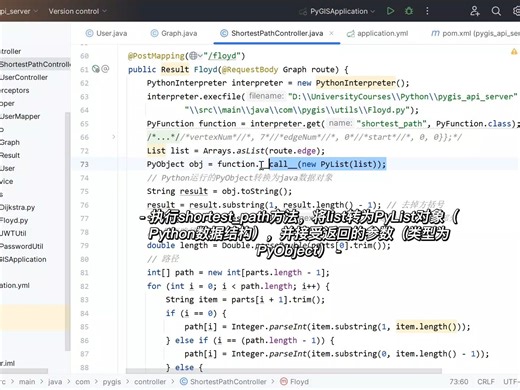This screenshot has height=390, width=520.
Task: Open Floyd.py in the project tree
Action: (14, 220)
